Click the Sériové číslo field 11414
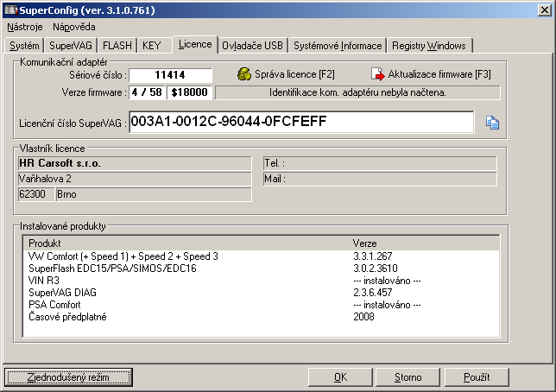Viewport: 556px width, 392px height. pyautogui.click(x=170, y=75)
